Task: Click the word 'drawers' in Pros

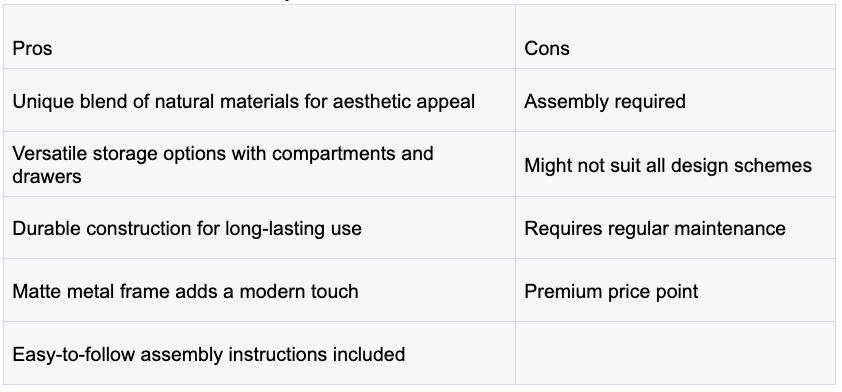Action: [47, 176]
